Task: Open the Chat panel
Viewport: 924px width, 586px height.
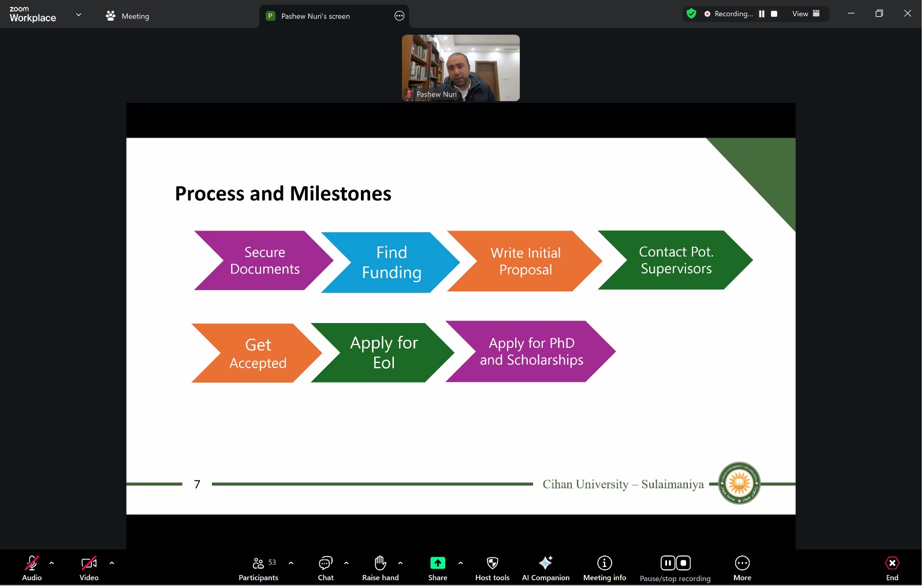Action: [325, 568]
